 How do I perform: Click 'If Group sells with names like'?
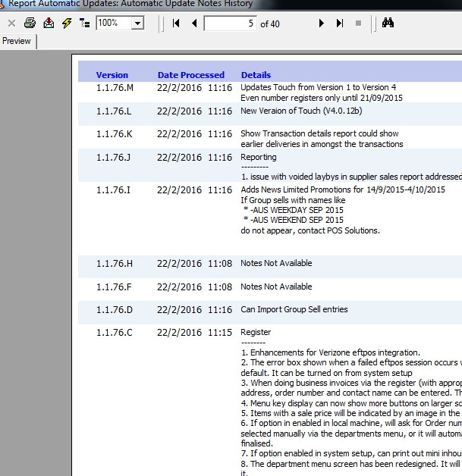(293, 200)
